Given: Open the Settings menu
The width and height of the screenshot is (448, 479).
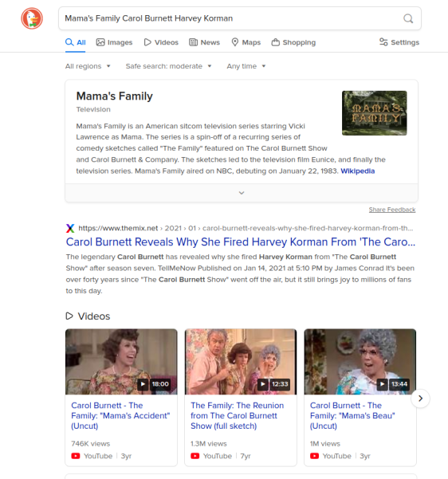Looking at the screenshot, I should [x=399, y=42].
